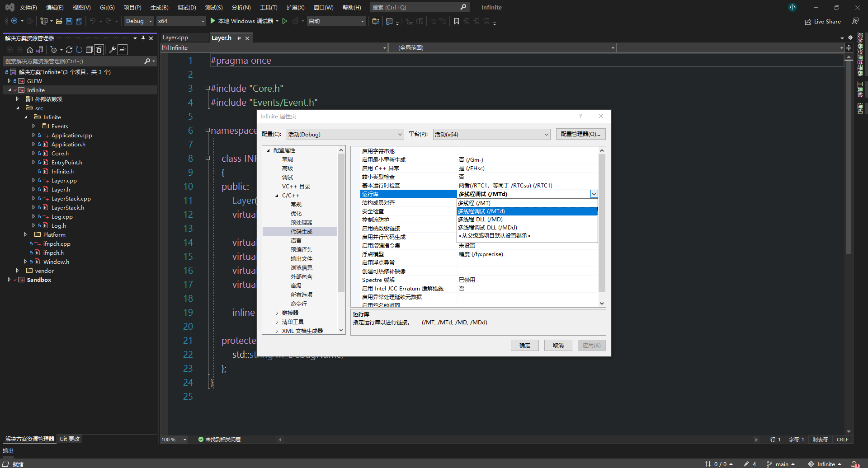Toggle bookmark on the current line
The image size is (868, 468).
click(457, 21)
